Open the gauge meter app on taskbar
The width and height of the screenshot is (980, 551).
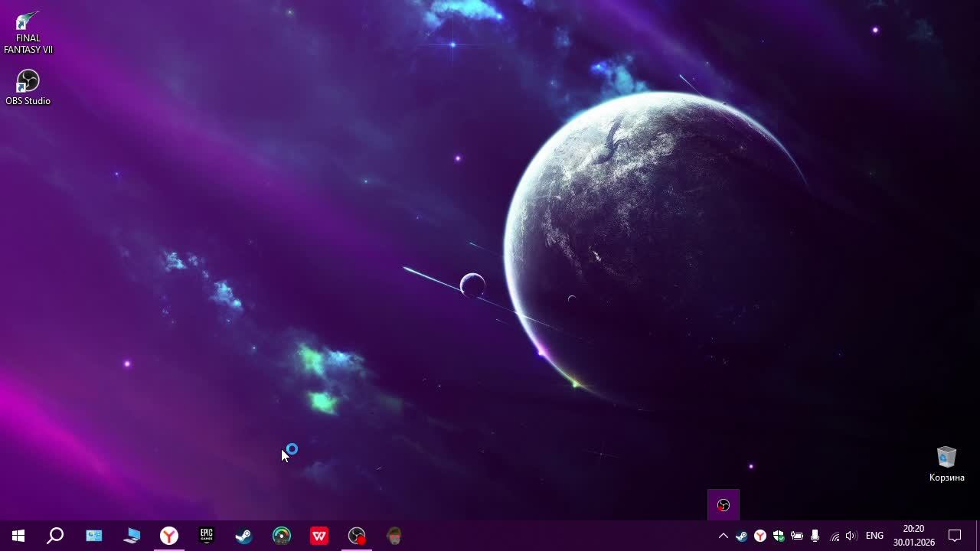[282, 536]
